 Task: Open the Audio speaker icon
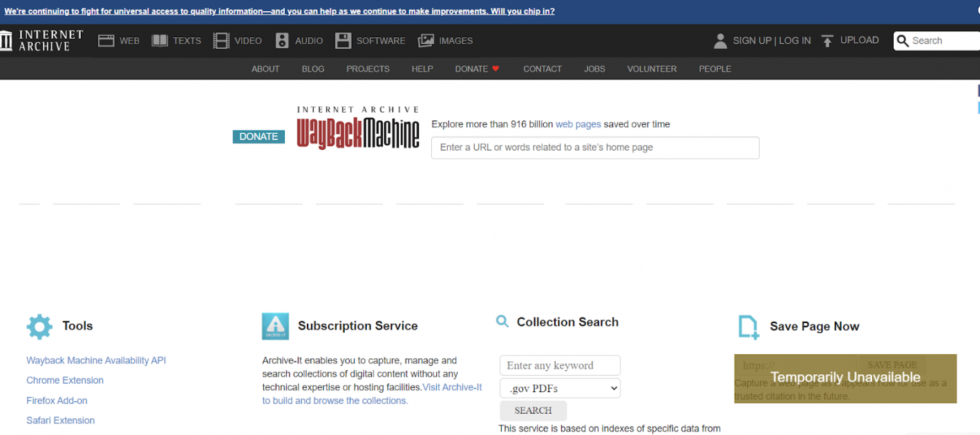(282, 41)
